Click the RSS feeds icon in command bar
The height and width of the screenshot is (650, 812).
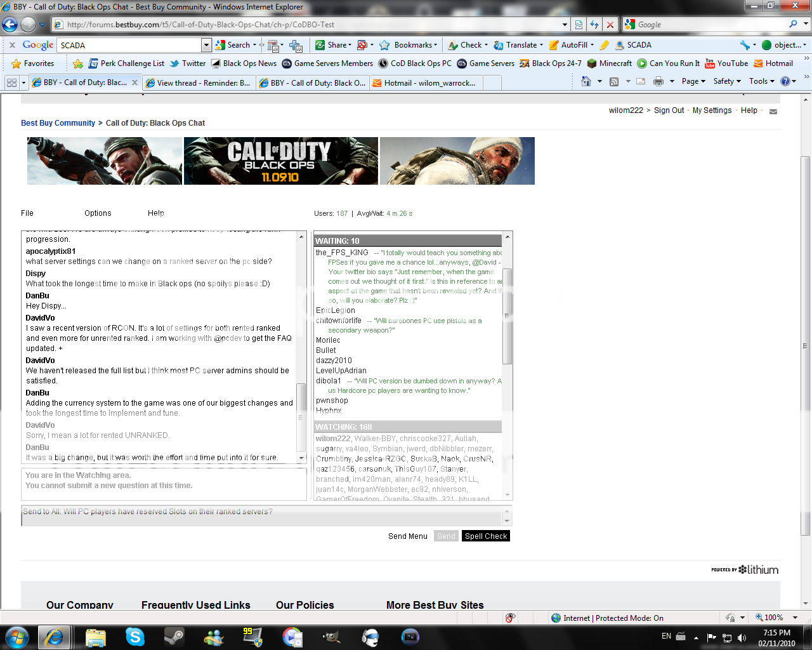[x=613, y=81]
